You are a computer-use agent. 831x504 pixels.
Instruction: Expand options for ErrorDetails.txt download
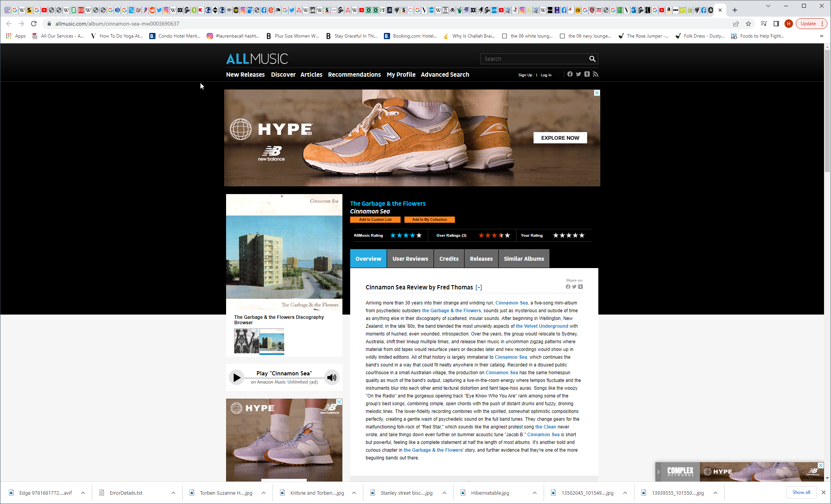point(173,493)
